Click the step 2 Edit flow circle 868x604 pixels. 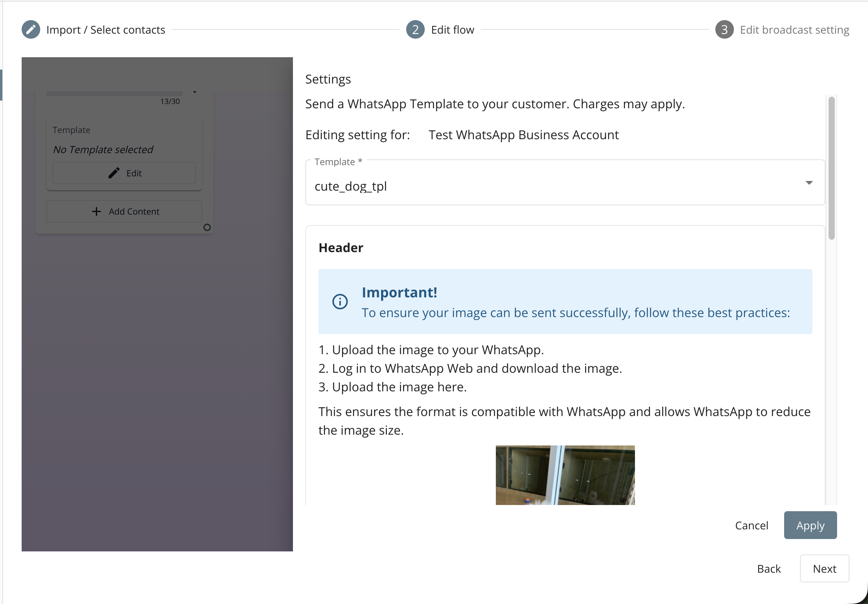(415, 29)
